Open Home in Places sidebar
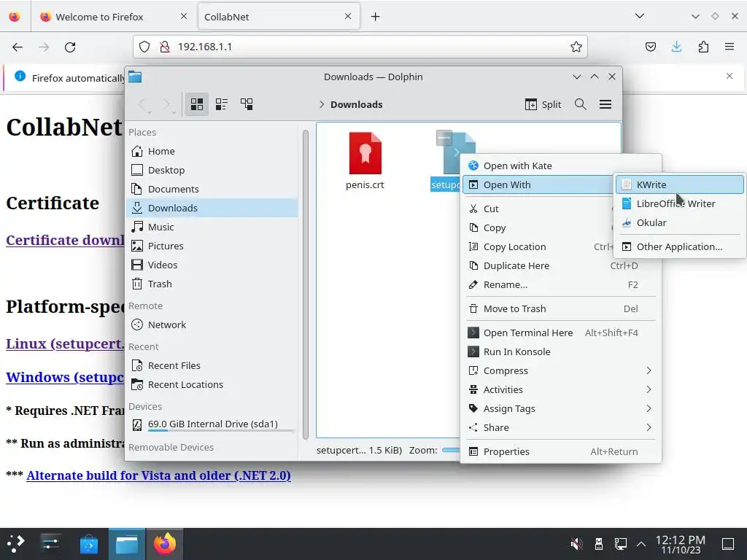The height and width of the screenshot is (560, 747). coord(212,151)
